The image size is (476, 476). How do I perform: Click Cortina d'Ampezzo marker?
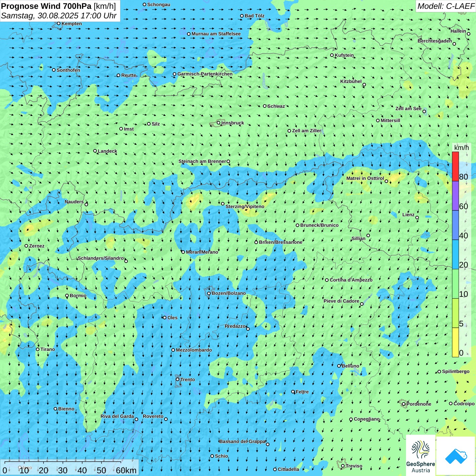(327, 280)
